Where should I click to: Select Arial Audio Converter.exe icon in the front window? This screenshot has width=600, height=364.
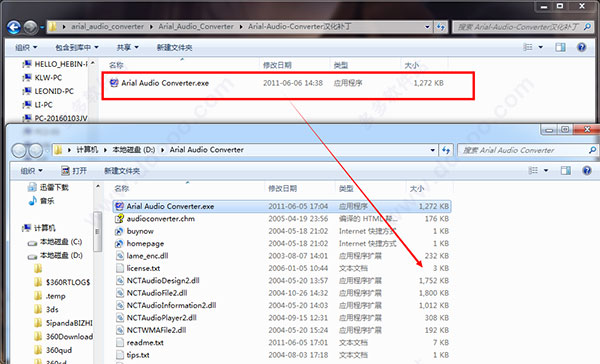point(119,206)
